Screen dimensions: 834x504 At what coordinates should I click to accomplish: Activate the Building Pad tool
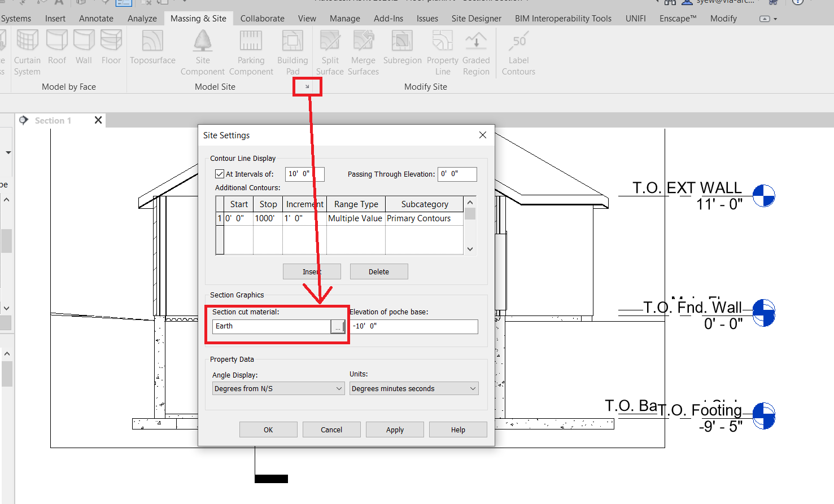click(x=292, y=51)
